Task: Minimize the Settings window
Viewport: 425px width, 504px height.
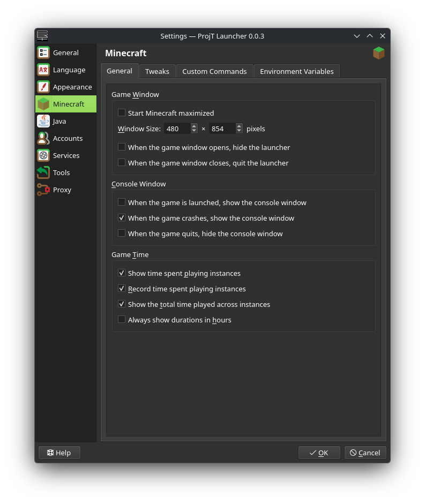Action: 357,36
